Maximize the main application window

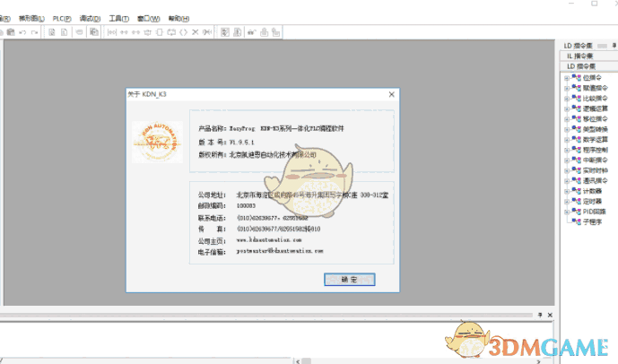tap(595, 4)
